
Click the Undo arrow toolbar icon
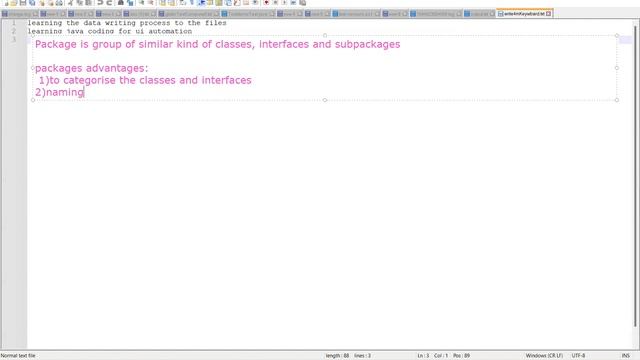[100, 2]
